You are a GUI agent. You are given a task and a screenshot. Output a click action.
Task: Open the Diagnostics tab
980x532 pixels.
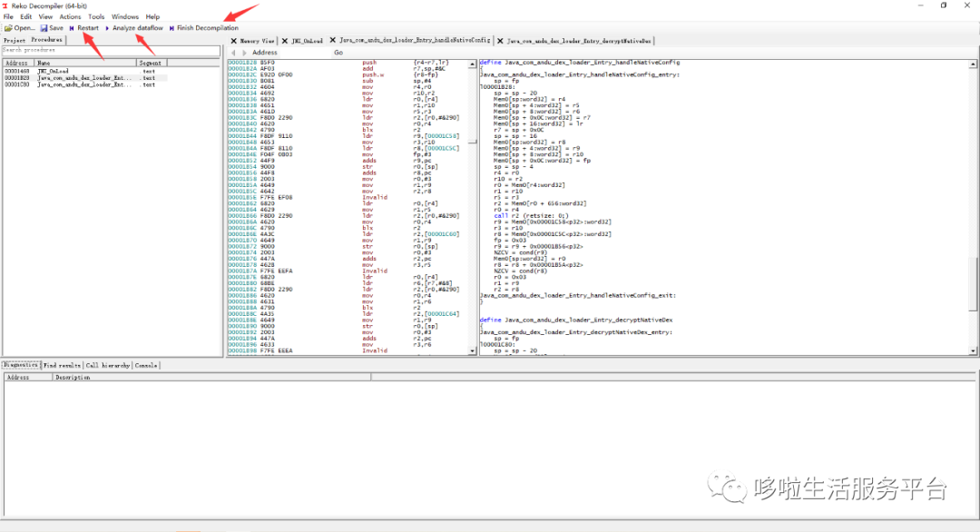[x=21, y=365]
